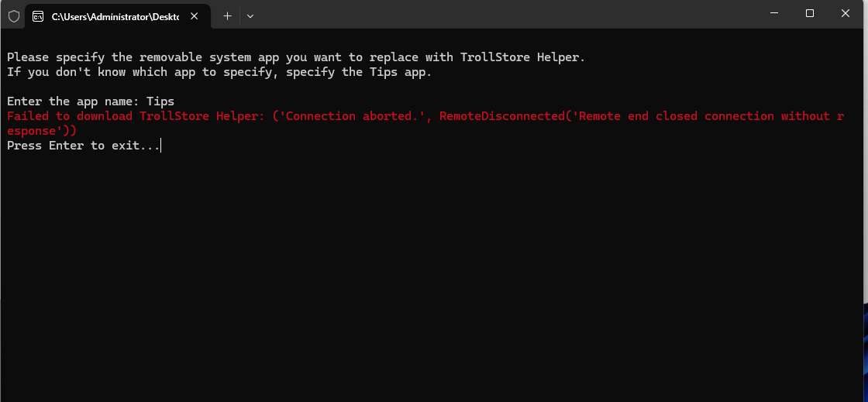
Task: Click the word "Tips" after the app name prompt
Action: [x=160, y=101]
